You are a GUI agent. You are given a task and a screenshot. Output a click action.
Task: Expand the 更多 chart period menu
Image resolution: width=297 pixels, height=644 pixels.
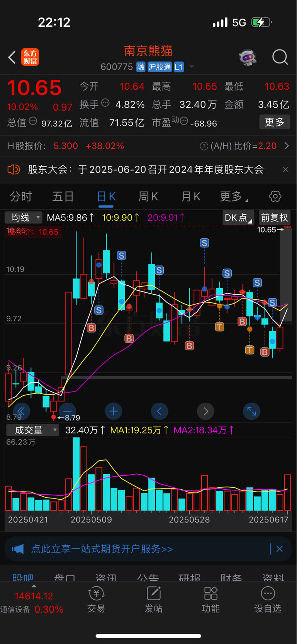click(x=234, y=196)
